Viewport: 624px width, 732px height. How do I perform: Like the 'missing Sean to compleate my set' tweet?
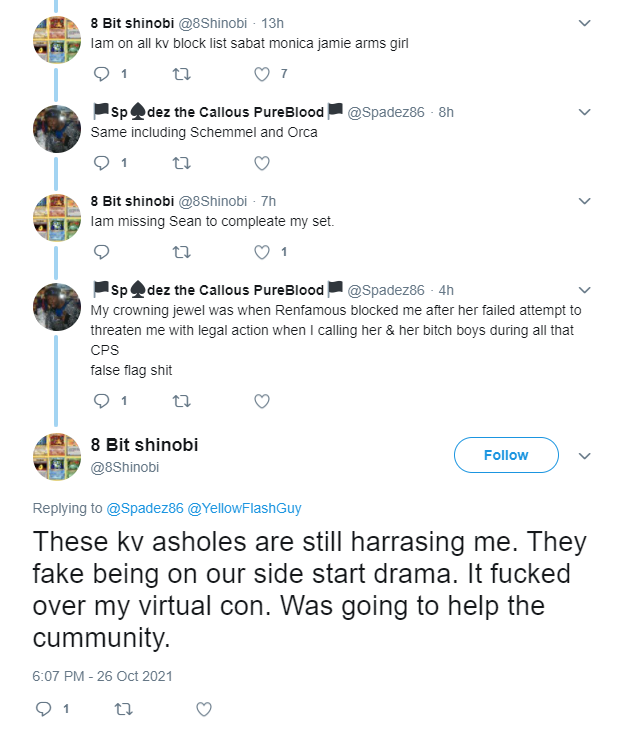pyautogui.click(x=262, y=252)
